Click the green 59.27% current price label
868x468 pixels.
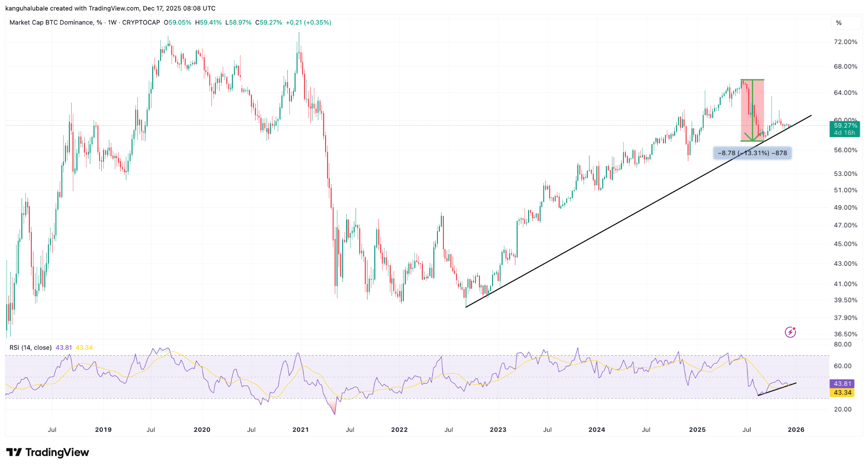(x=845, y=125)
